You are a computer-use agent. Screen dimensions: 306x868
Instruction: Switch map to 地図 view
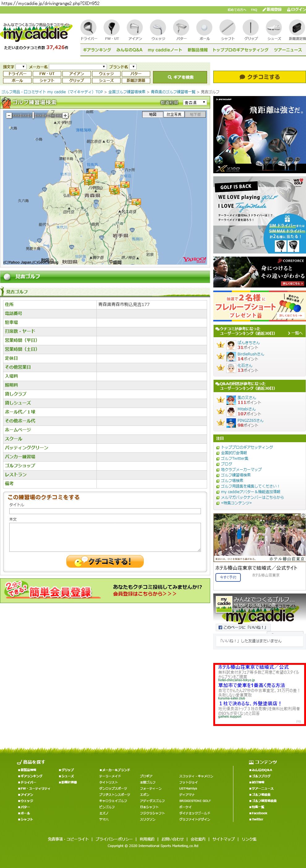pos(152,115)
